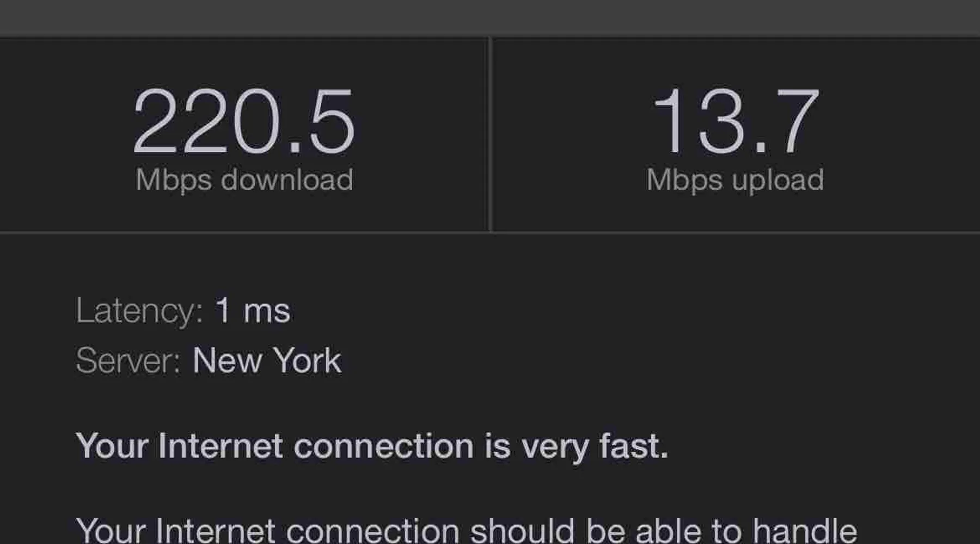Click the gray header bar at top

click(490, 17)
